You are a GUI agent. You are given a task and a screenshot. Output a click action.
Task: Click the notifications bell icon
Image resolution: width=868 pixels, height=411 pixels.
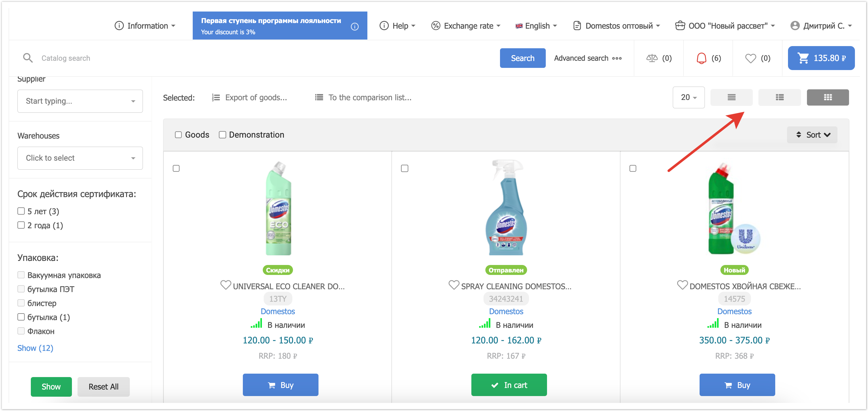701,58
